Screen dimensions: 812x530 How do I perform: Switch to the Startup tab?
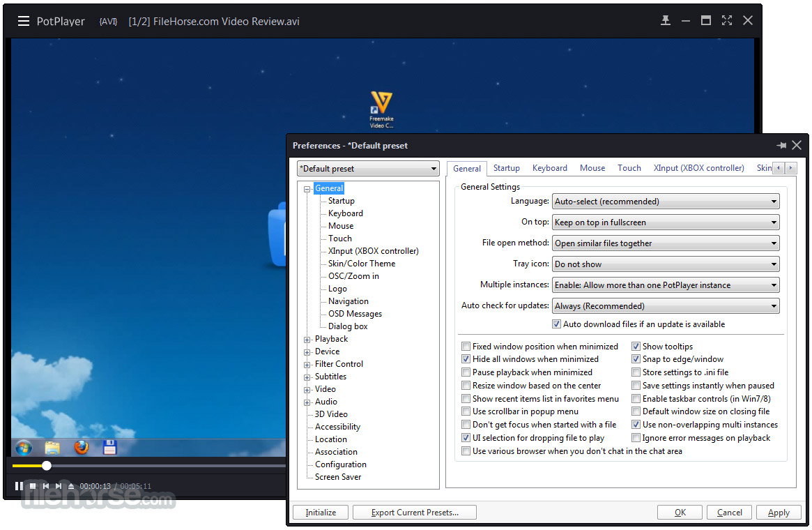[507, 168]
